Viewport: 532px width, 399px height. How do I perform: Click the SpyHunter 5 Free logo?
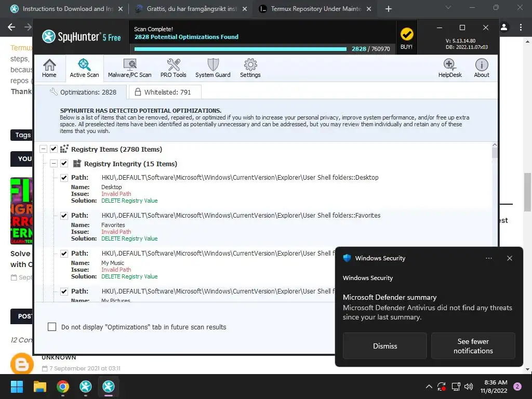coord(82,37)
